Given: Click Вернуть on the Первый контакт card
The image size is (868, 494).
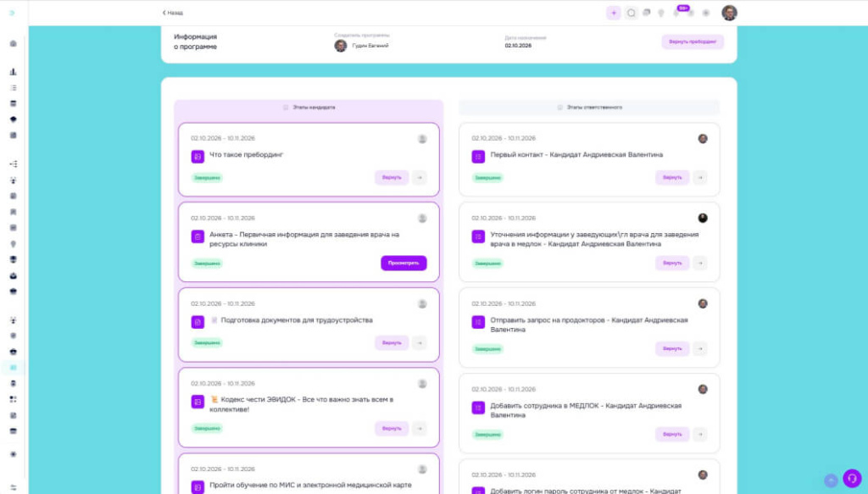Looking at the screenshot, I should 672,178.
